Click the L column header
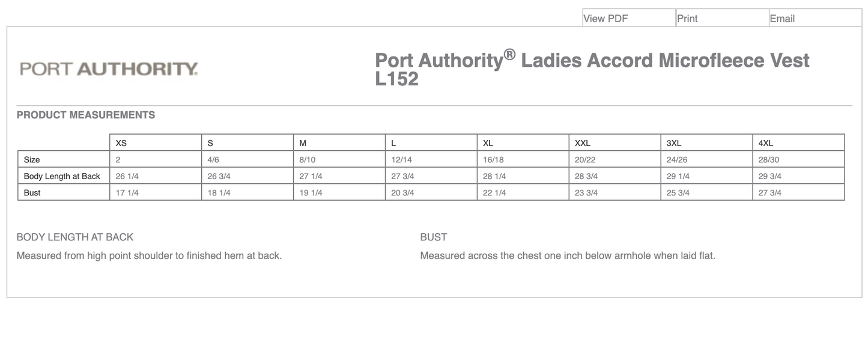Image resolution: width=868 pixels, height=360 pixels. 393,142
